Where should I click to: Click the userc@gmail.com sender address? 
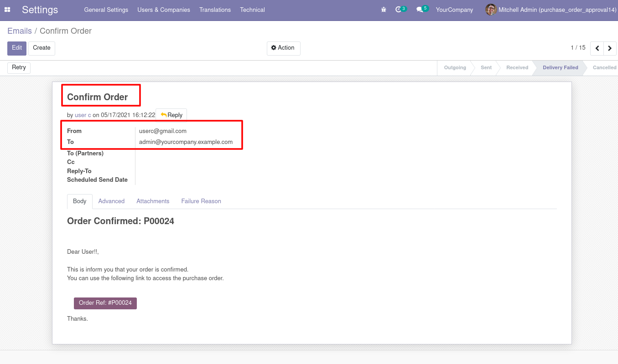point(163,131)
